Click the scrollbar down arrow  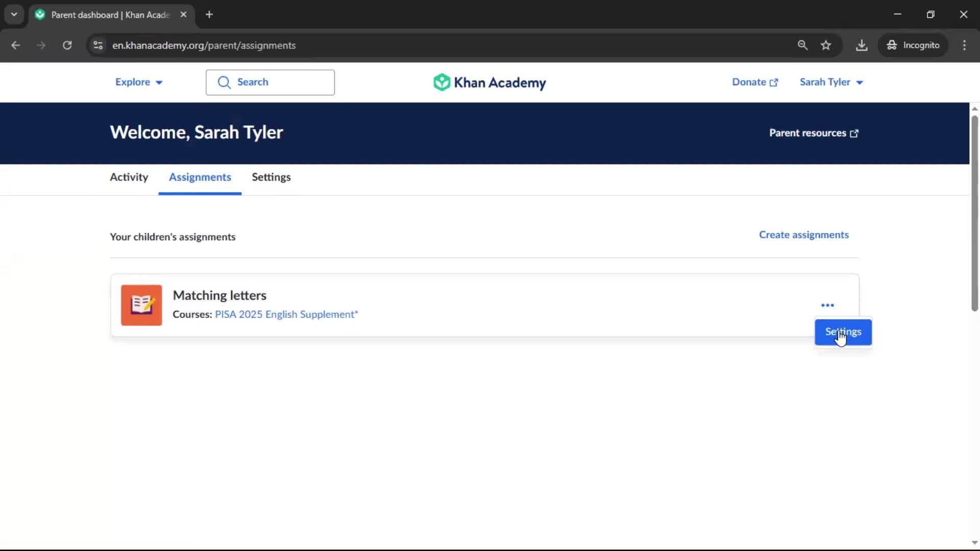coord(974,543)
